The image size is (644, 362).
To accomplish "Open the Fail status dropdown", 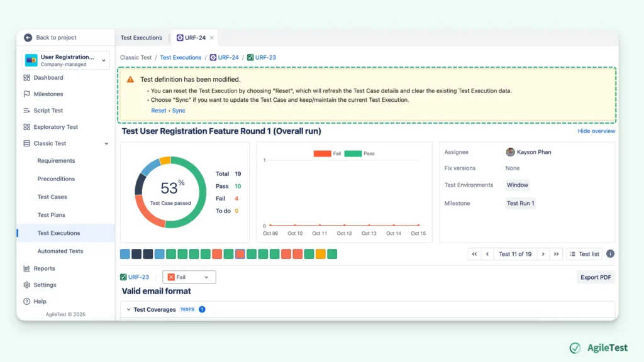I will [189, 277].
